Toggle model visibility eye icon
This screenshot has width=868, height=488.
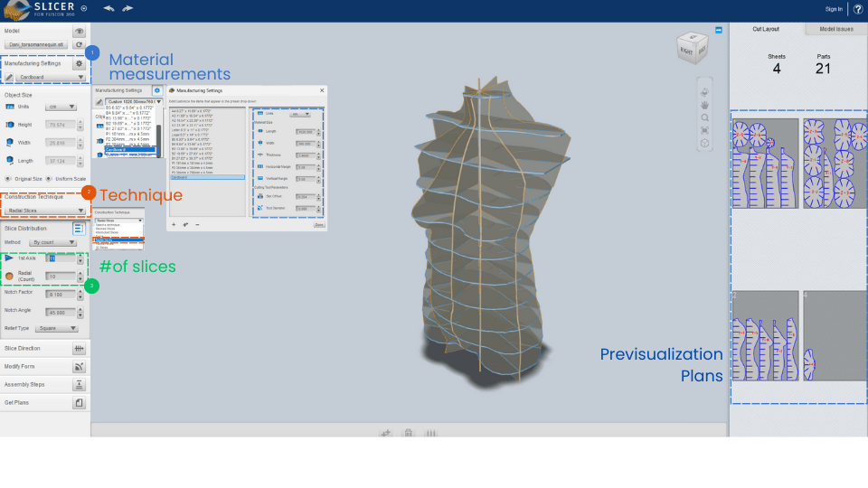coord(79,31)
